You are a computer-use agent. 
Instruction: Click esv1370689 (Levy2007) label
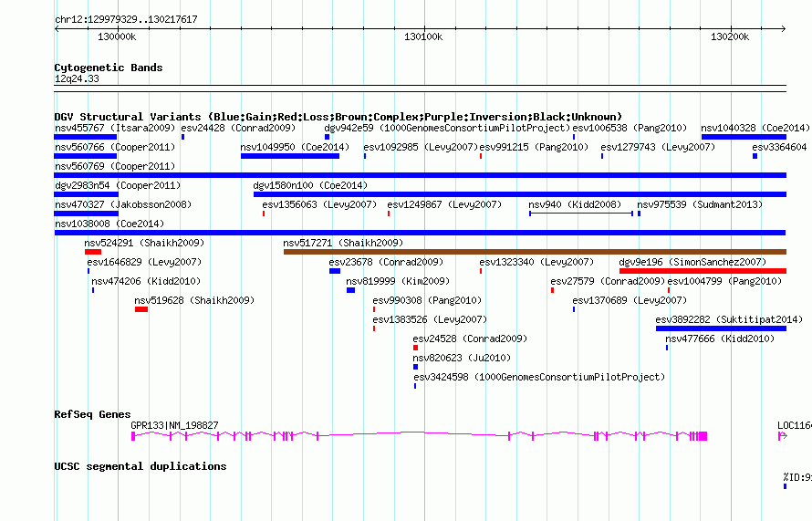[630, 300]
